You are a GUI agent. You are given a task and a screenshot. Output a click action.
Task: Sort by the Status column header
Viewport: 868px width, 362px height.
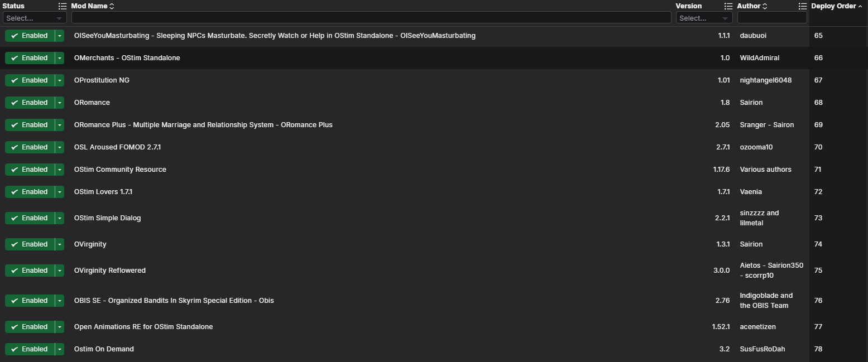(x=13, y=6)
